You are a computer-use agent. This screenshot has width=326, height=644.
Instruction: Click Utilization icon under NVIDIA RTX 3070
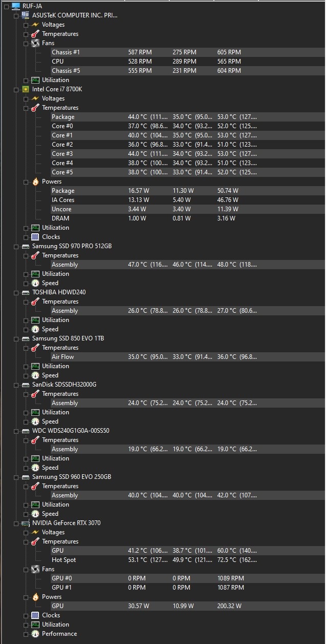pyautogui.click(x=35, y=625)
